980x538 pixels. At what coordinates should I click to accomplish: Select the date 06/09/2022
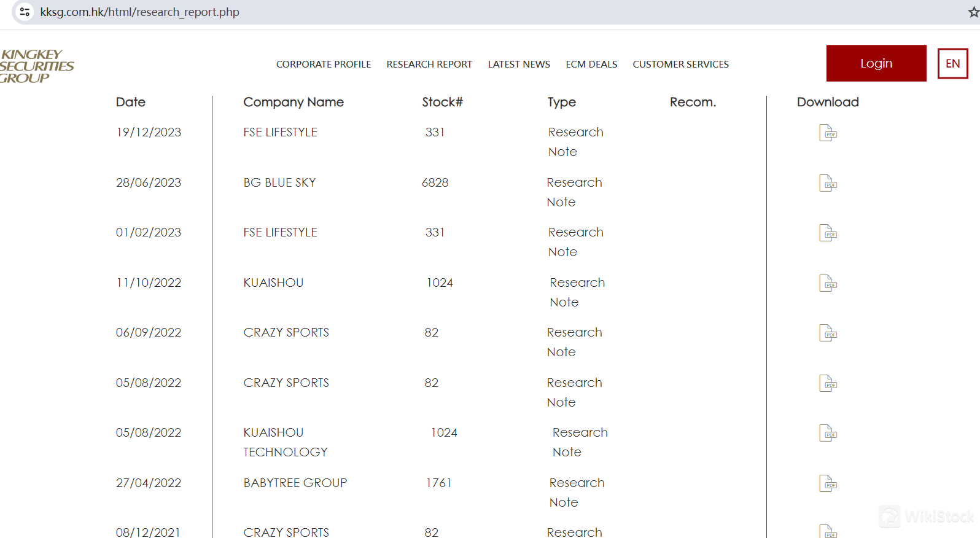point(149,332)
